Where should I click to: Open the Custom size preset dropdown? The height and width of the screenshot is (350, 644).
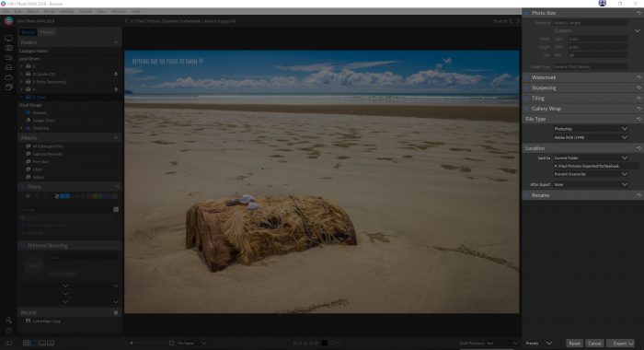[x=637, y=30]
